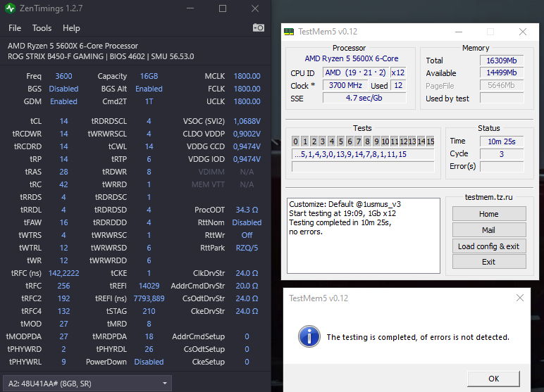Select test number 0 box
This screenshot has width=544, height=392.
tap(295, 141)
